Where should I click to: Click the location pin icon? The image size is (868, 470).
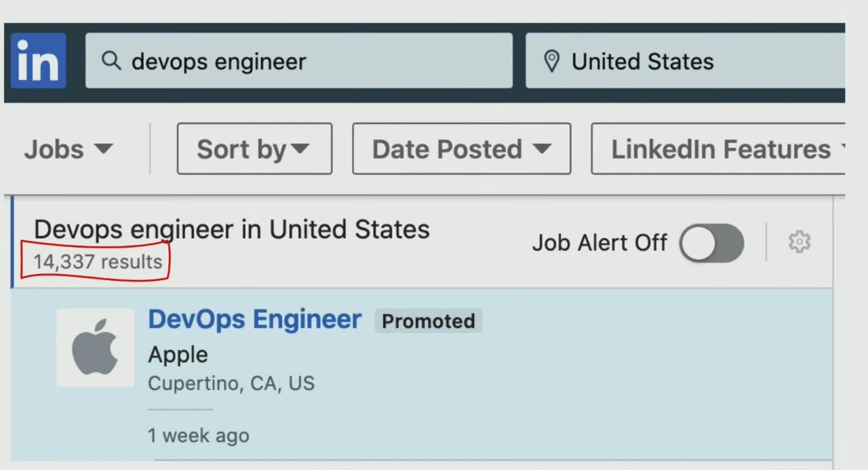552,62
